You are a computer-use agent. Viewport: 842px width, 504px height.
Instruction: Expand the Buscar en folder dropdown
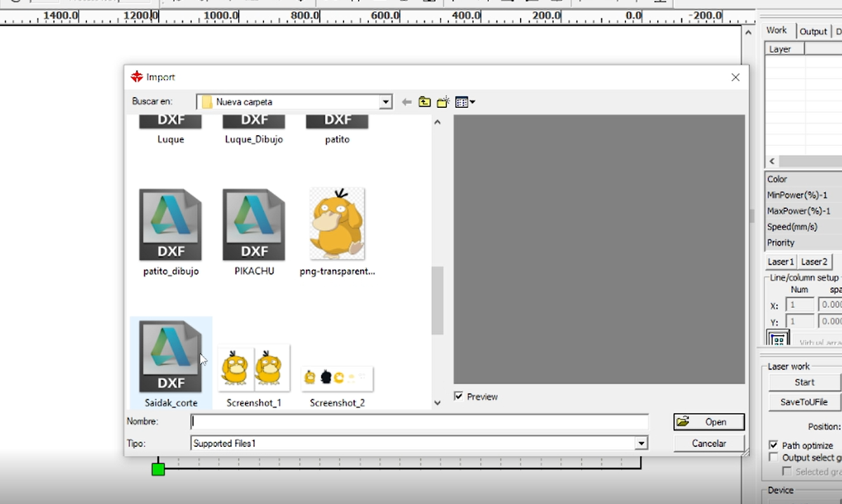click(385, 102)
